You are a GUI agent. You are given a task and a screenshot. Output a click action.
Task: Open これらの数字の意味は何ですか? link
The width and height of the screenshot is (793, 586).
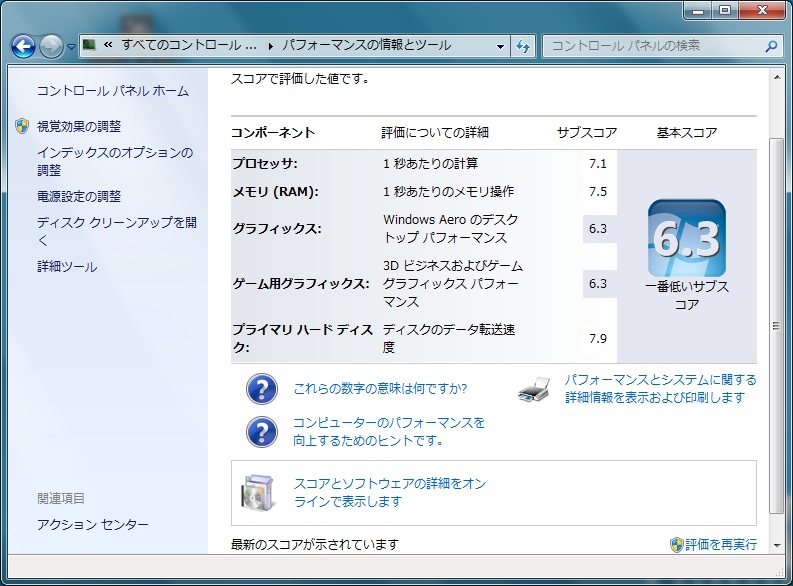(x=380, y=388)
